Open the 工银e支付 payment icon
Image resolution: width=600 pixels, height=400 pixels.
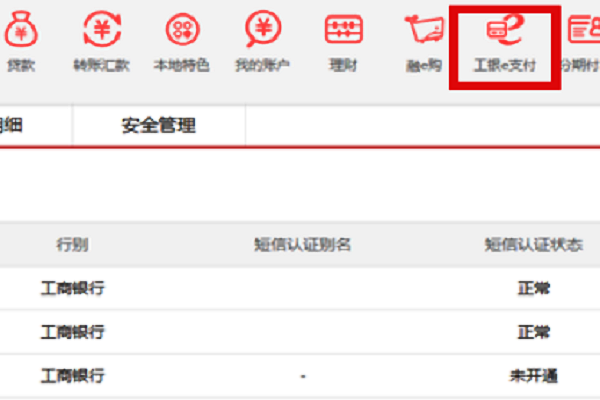click(505, 30)
